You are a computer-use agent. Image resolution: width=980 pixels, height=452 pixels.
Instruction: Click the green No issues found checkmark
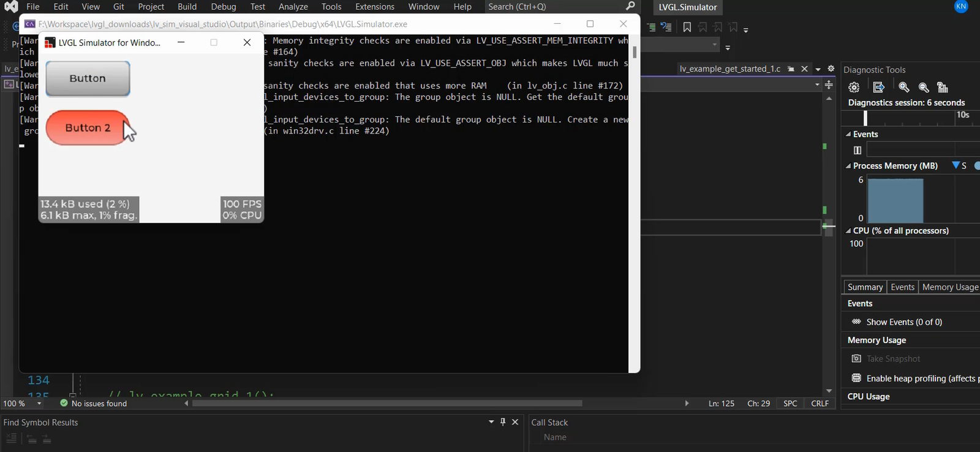click(64, 403)
